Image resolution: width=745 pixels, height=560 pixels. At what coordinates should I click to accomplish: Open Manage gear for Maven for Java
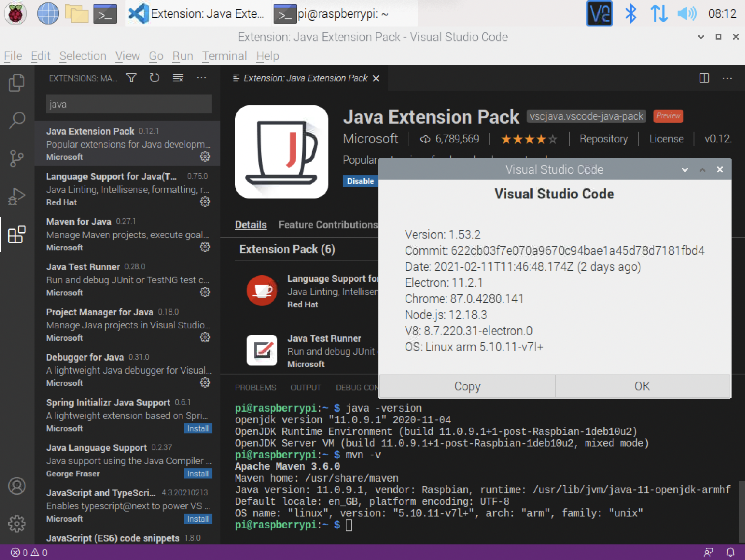pos(205,247)
